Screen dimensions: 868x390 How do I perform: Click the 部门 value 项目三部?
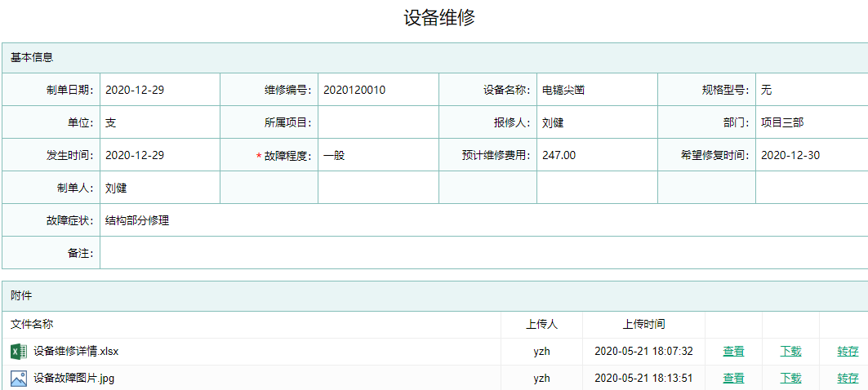pos(782,123)
